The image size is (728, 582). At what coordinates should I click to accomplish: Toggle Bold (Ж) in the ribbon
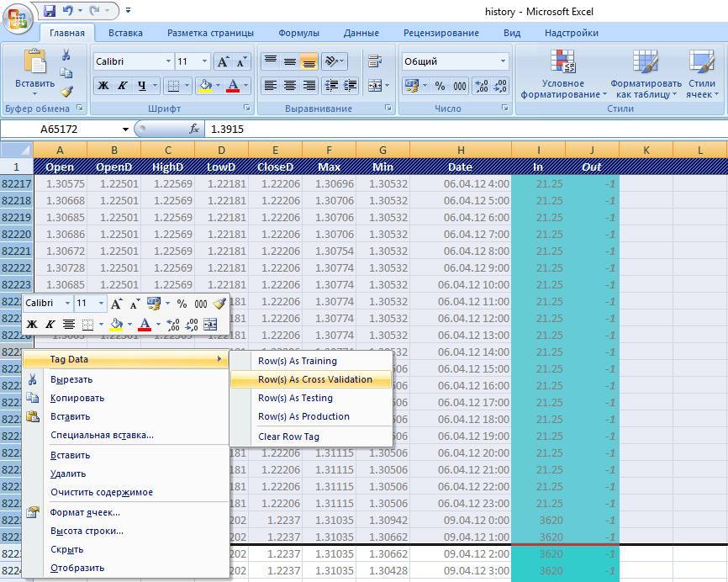[103, 86]
